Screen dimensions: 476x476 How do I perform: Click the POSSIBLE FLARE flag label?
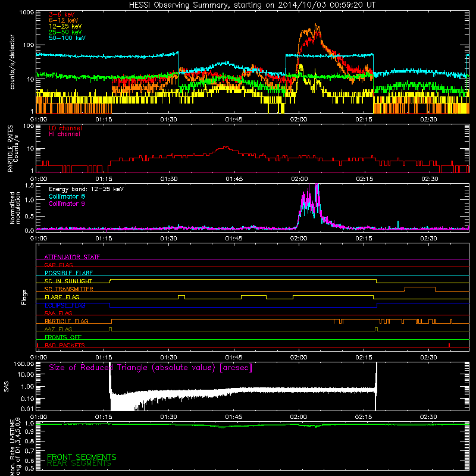(68, 273)
